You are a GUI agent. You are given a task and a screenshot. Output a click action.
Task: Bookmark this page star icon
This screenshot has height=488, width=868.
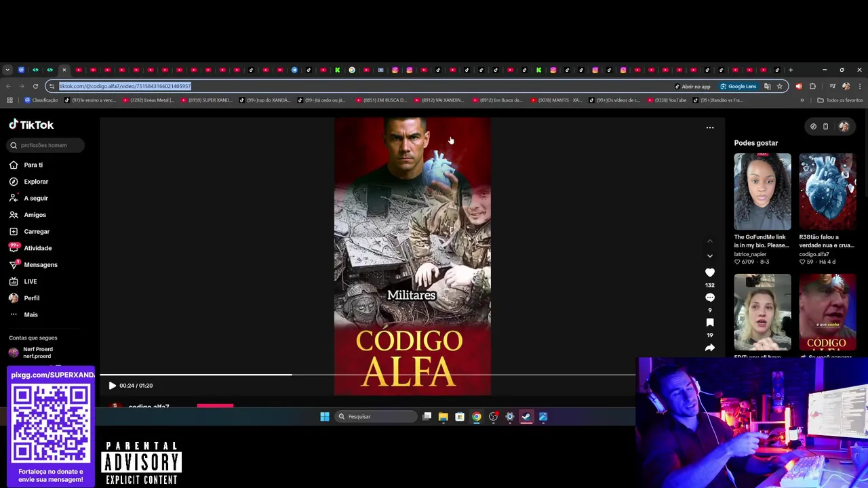click(x=780, y=87)
